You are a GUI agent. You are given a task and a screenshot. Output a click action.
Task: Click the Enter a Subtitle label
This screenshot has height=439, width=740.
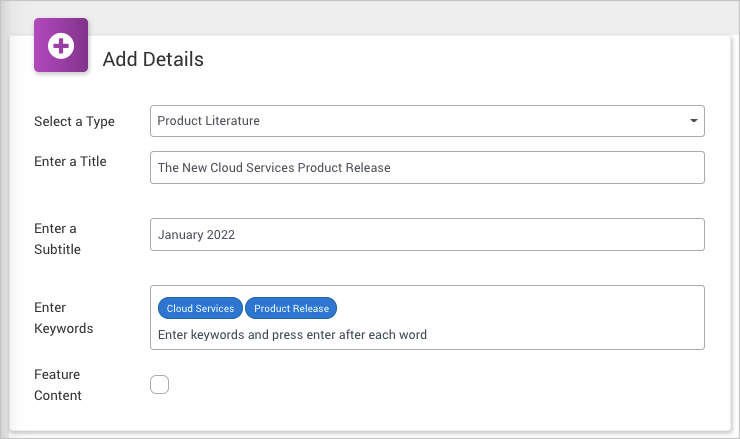(x=57, y=239)
